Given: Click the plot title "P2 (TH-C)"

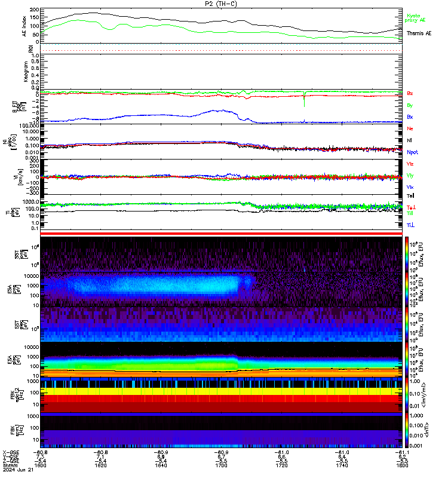Looking at the screenshot, I should pos(220,4).
